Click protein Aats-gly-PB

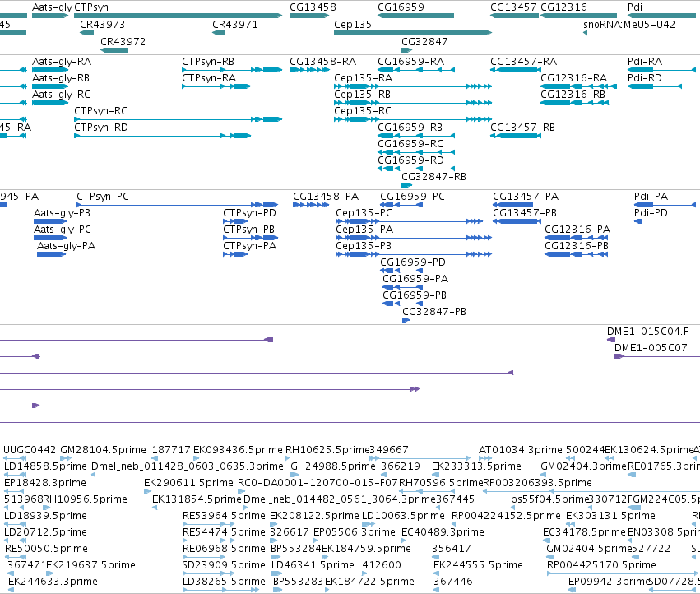pos(62,213)
